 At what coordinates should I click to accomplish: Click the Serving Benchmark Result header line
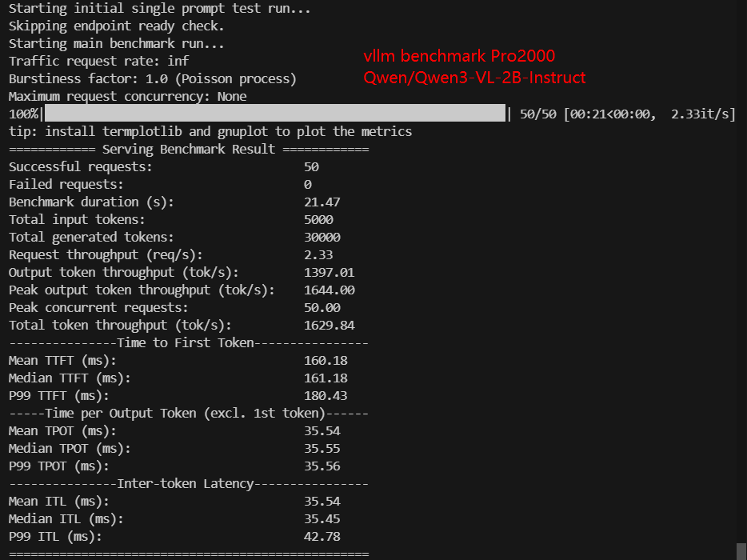[x=189, y=149]
